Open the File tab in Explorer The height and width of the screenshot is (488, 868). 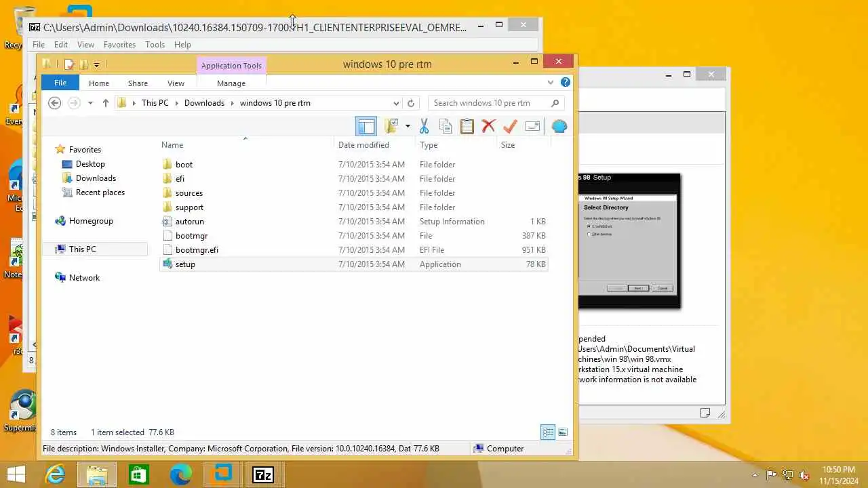coord(60,83)
